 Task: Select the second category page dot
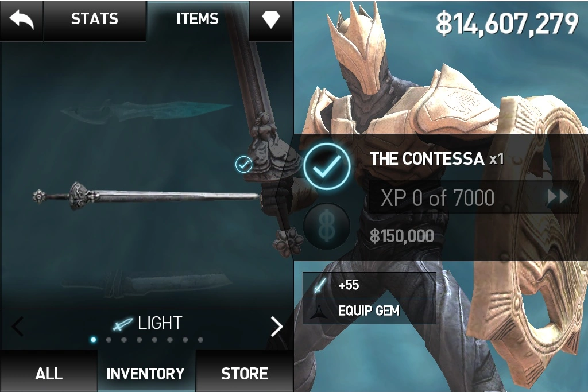(109, 340)
